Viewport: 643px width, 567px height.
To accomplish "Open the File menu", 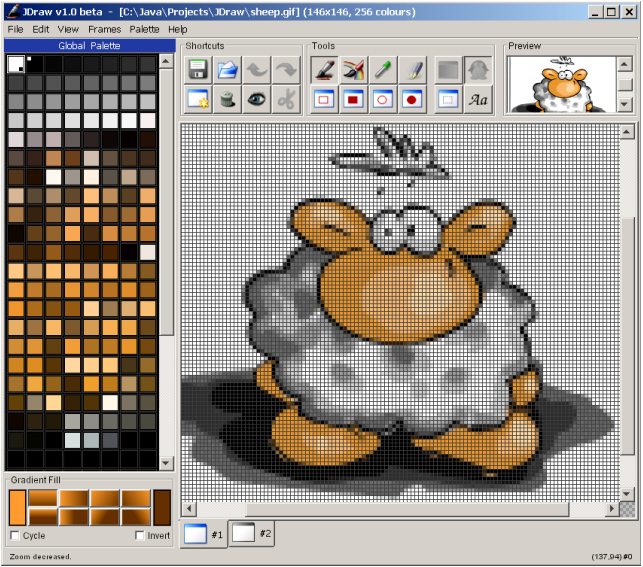I will point(15,30).
